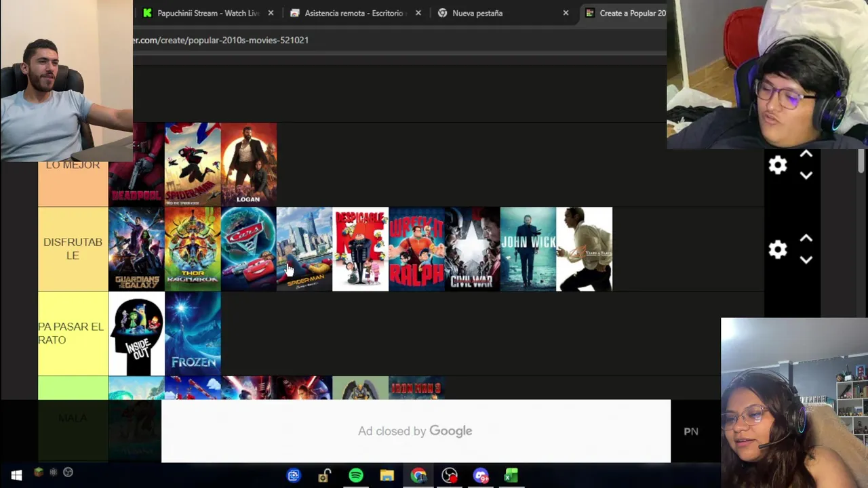Open settings gear for DISFRUTABLE row

778,249
